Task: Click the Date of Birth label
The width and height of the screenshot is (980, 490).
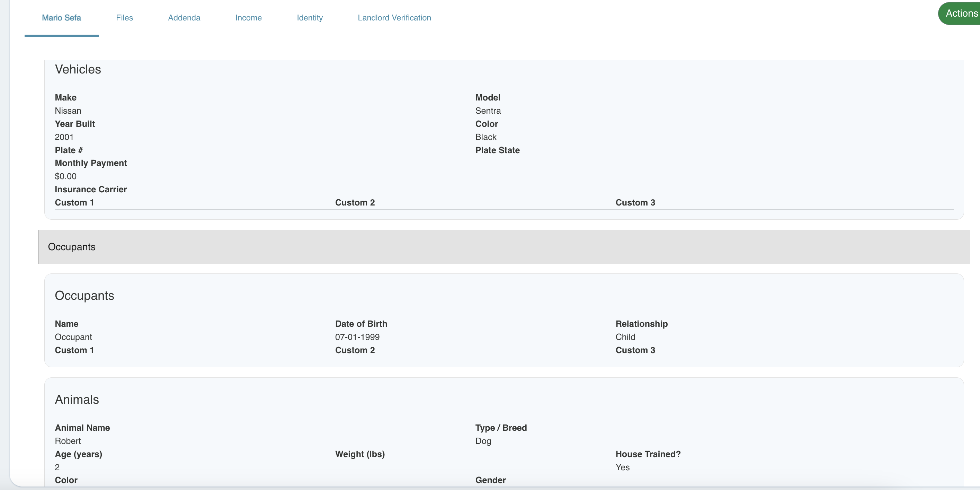Action: tap(361, 324)
